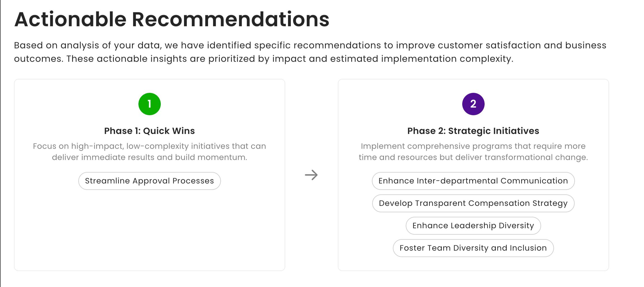
Task: Click the "deliver transformational change" text line
Action: coord(473,157)
